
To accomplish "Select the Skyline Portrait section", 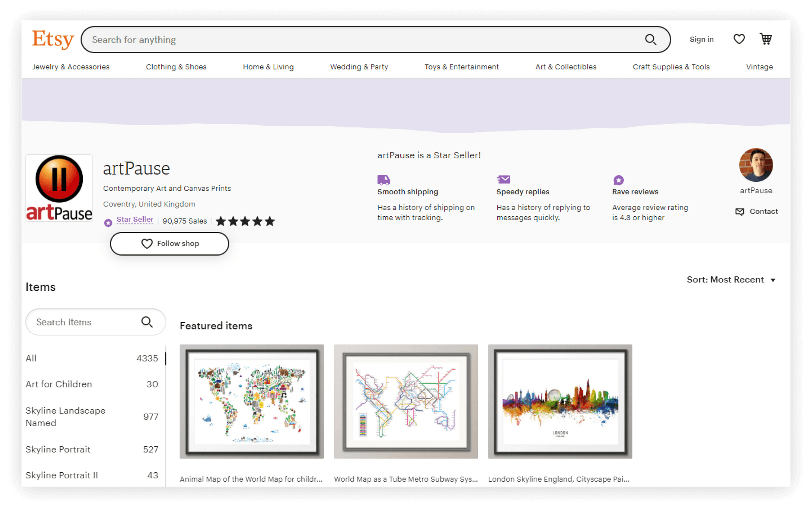I will [x=58, y=450].
